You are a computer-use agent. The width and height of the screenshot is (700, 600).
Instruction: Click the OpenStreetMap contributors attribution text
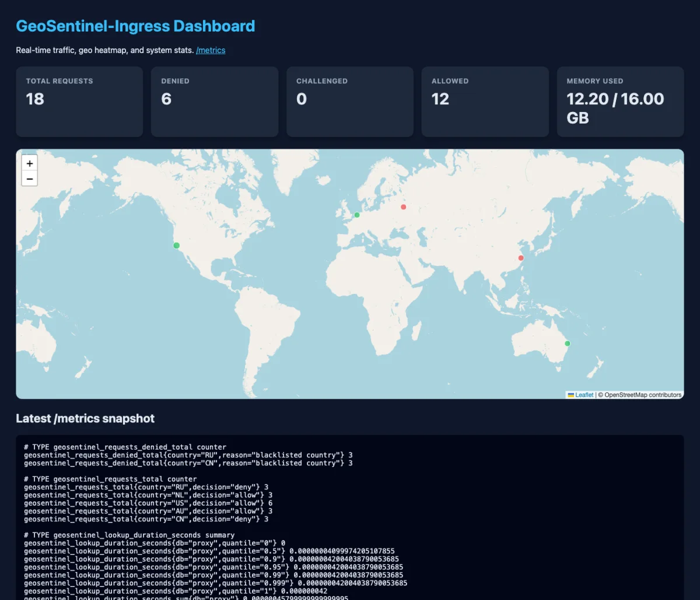coord(640,395)
